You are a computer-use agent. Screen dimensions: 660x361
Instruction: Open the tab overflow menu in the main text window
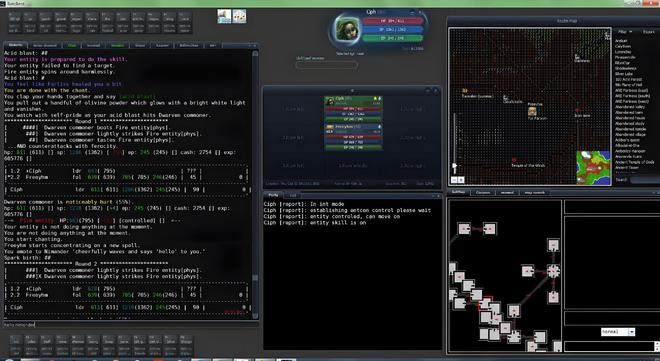pyautogui.click(x=212, y=45)
